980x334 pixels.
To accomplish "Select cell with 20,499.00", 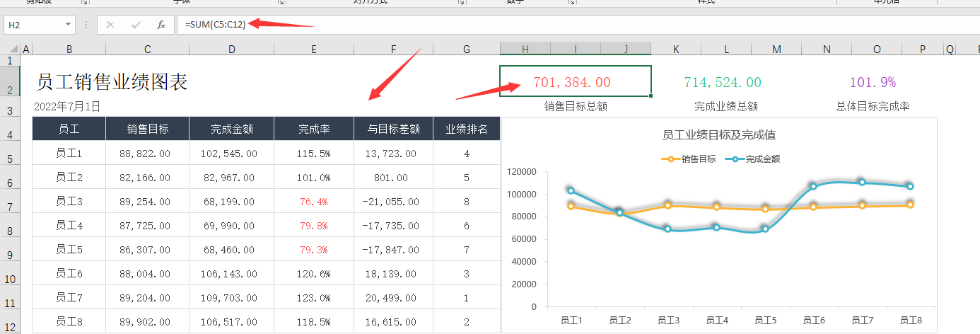I will [393, 298].
